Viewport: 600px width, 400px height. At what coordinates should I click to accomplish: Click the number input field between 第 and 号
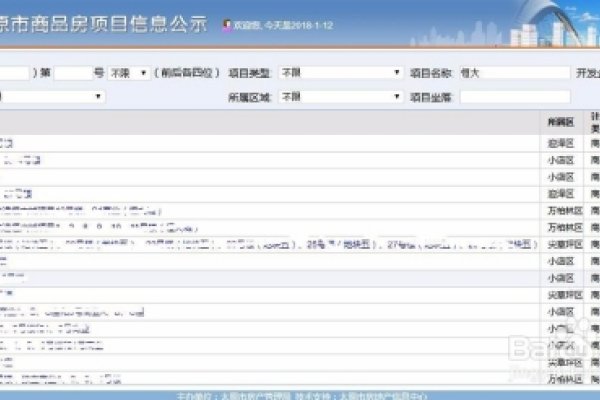73,73
